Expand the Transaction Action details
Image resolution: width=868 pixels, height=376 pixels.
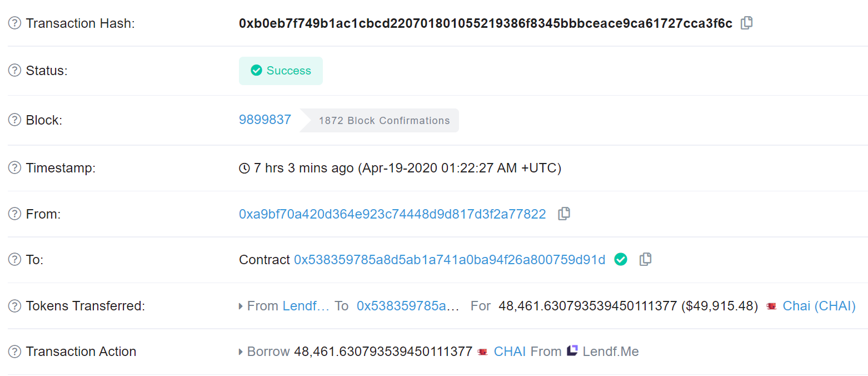[x=240, y=351]
